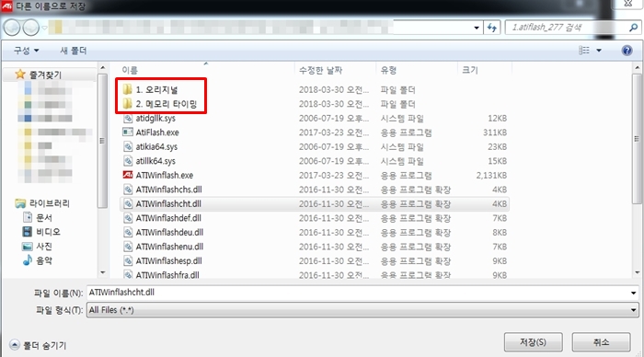Select the ATIWinflashdeu.dll file icon
This screenshot has width=644, height=357.
pyautogui.click(x=128, y=232)
